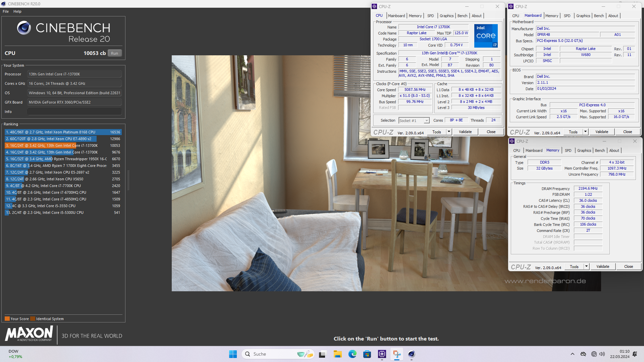This screenshot has height=362, width=644.
Task: Open DOW stock widget in taskbar
Action: (x=15, y=354)
